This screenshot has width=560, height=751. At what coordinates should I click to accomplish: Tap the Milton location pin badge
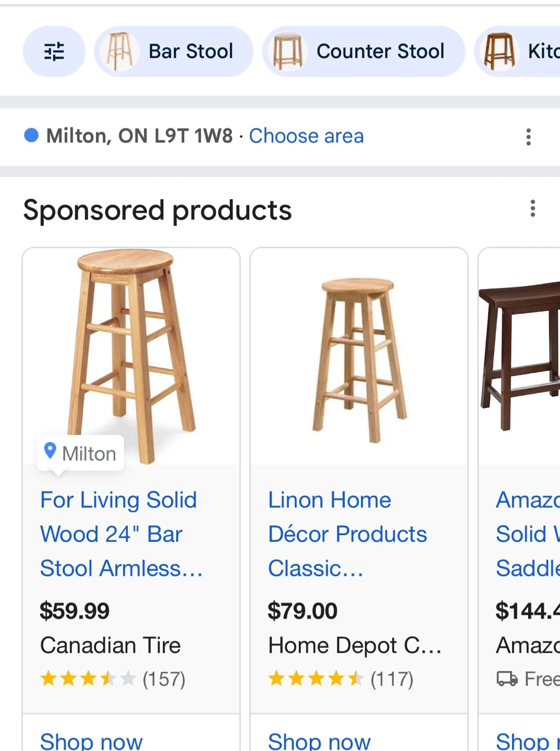point(81,453)
